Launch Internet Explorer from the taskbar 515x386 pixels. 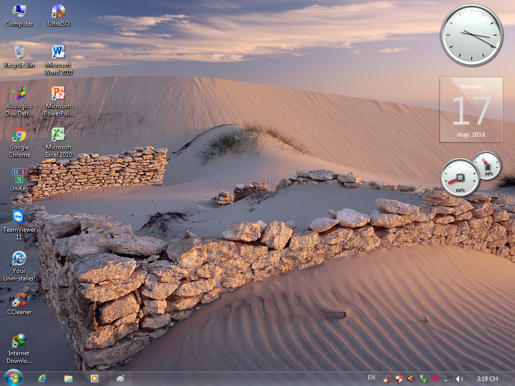click(x=42, y=379)
